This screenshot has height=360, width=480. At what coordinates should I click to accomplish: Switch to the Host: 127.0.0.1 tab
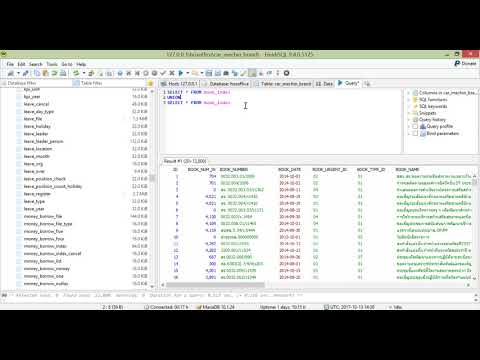point(179,84)
